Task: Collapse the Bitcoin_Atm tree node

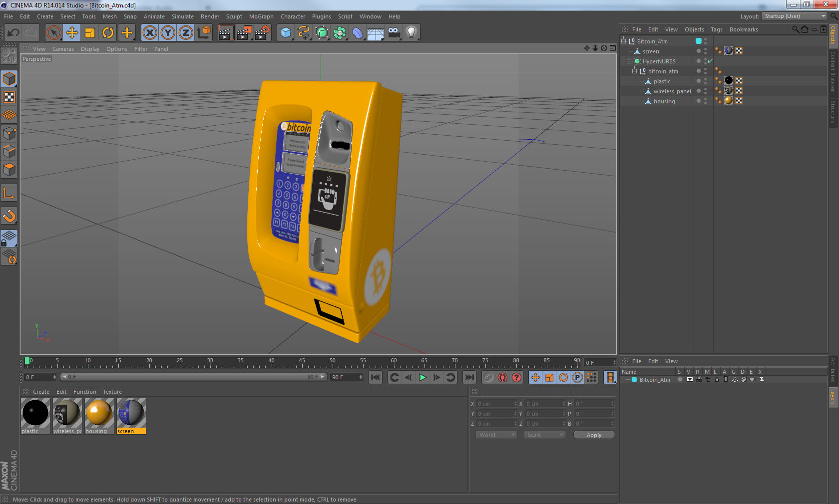Action: [624, 41]
